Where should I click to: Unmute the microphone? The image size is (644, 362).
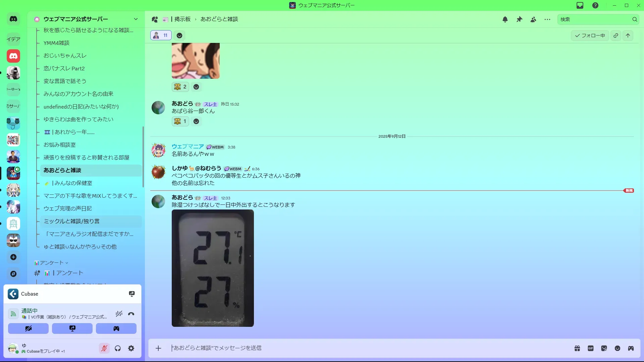[104, 348]
